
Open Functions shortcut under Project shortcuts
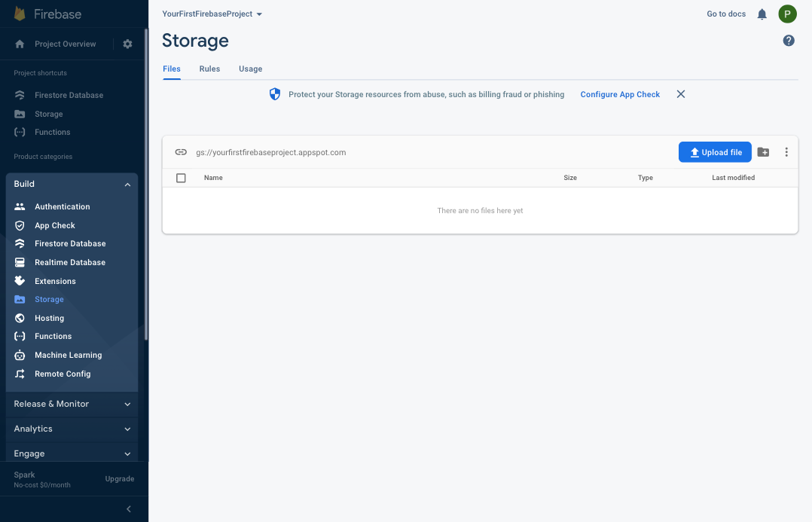[x=52, y=132]
